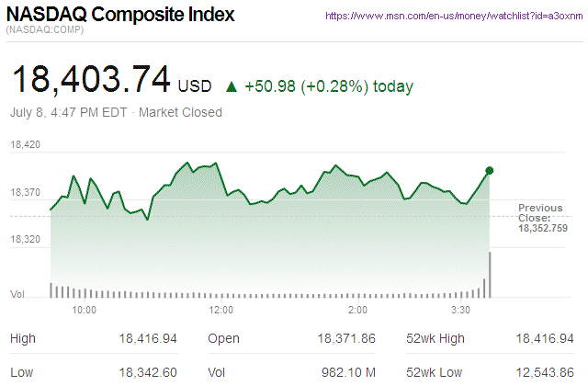Screen dimensions: 588x386
Task: Click the green end-point dot on chart
Action: pyautogui.click(x=489, y=170)
